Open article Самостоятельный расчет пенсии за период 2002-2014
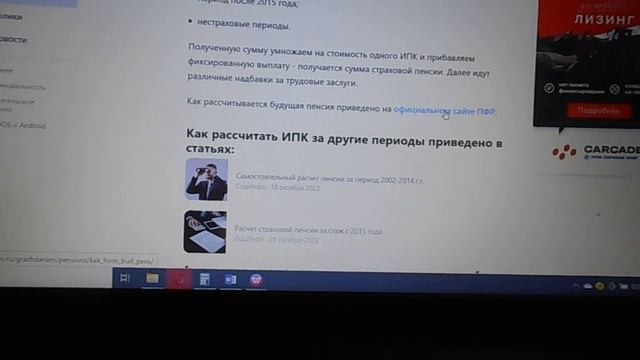 pyautogui.click(x=329, y=178)
